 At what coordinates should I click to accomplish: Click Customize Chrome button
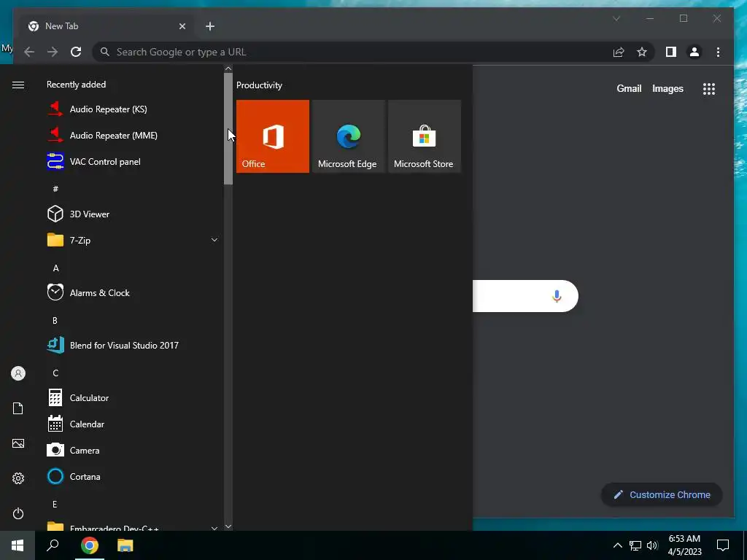[x=662, y=495]
